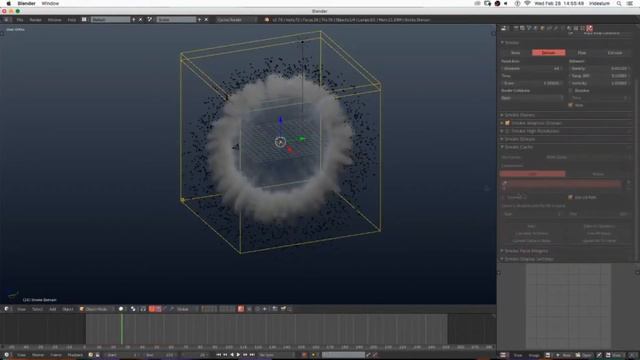This screenshot has height=360, width=640.
Task: Open the Particles properties tab
Action: click(582, 28)
